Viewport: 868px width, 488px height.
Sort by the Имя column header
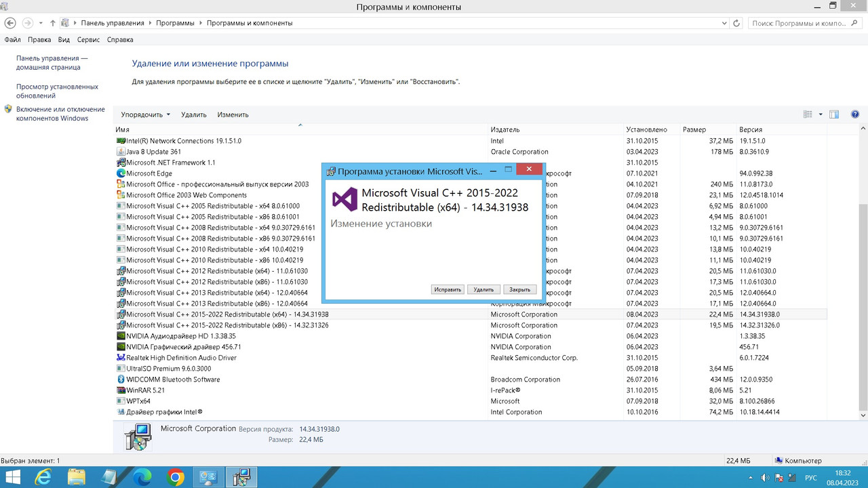300,129
